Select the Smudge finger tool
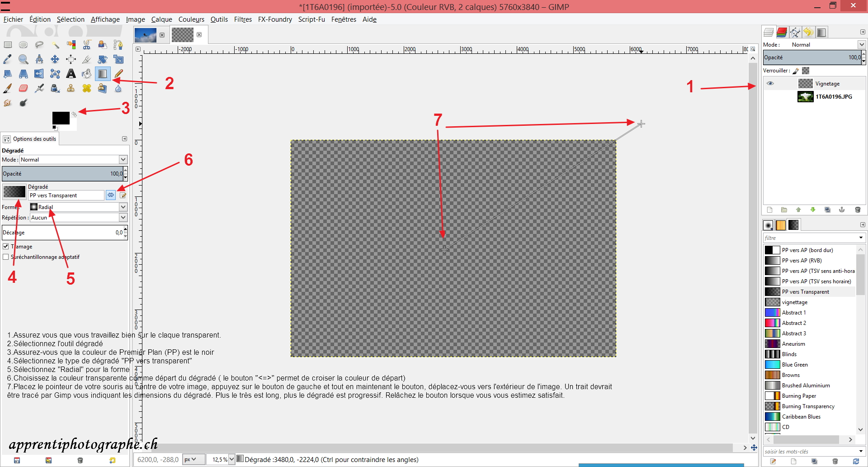Screen dimensions: 868x467 click(x=8, y=103)
